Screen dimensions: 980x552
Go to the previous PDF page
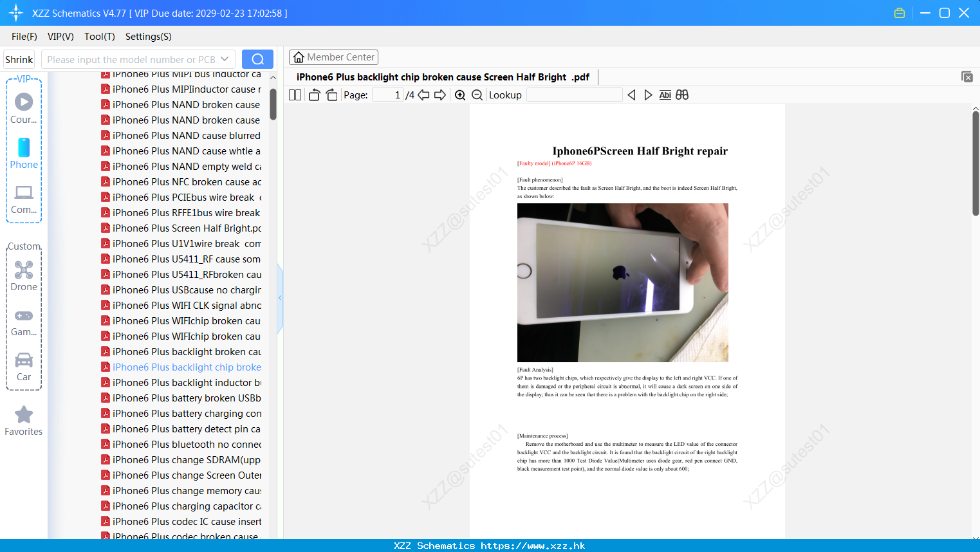click(x=423, y=95)
